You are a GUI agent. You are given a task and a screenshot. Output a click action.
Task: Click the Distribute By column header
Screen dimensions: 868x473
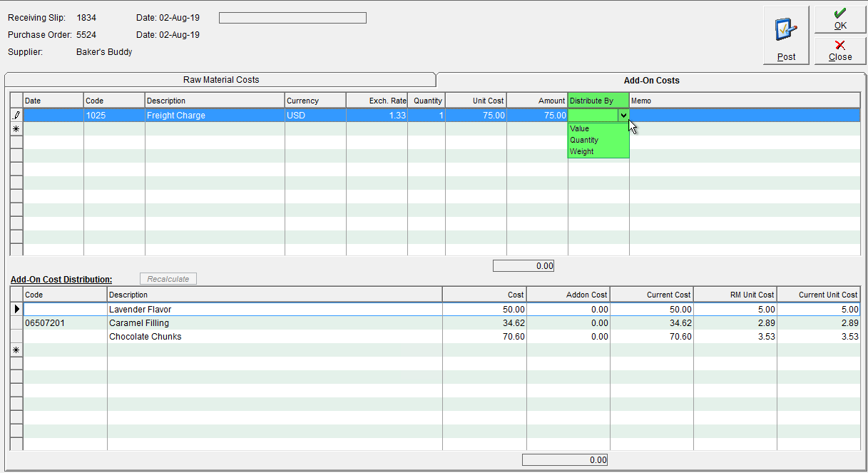pos(598,101)
